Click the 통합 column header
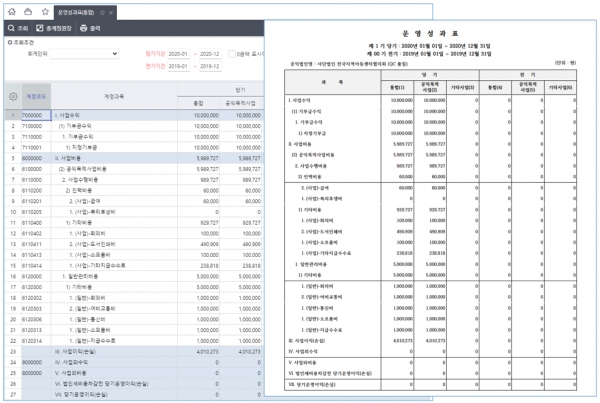600x403 pixels. [198, 103]
